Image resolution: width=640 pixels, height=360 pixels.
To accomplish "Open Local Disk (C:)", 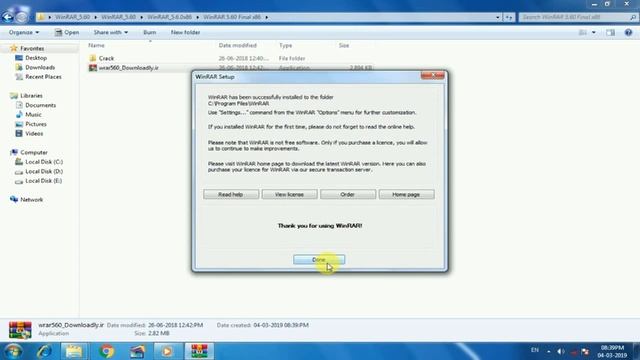I will (44, 162).
